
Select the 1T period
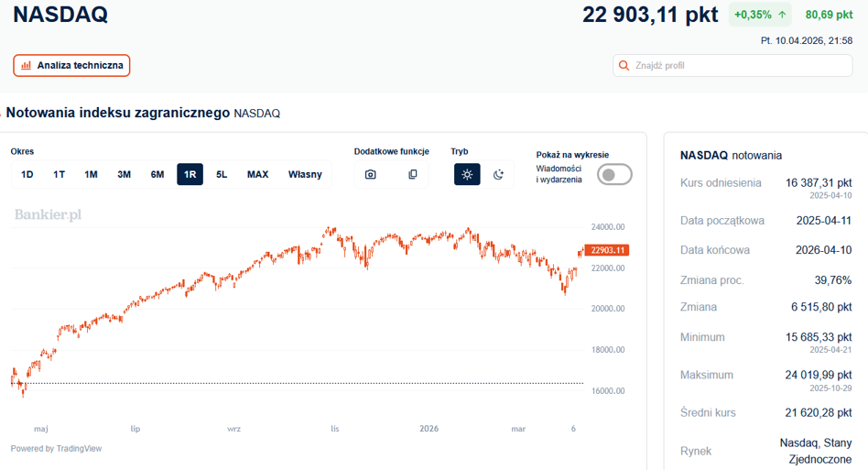point(60,174)
